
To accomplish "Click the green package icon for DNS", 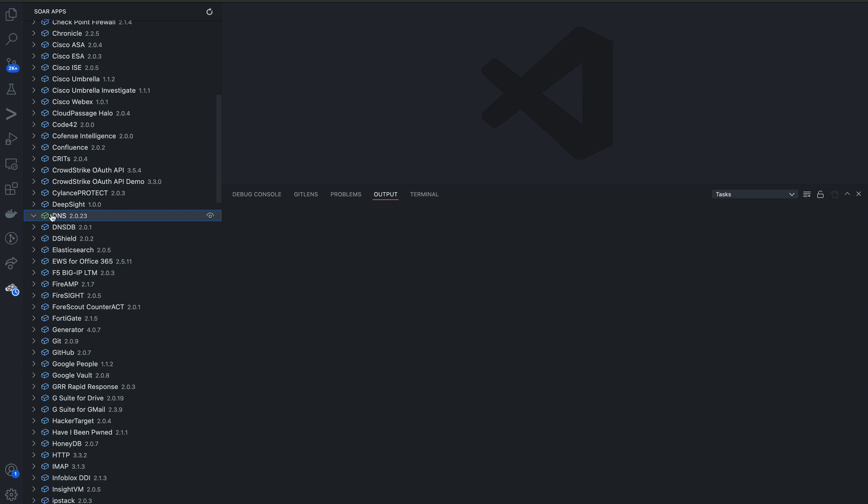I will click(x=45, y=215).
